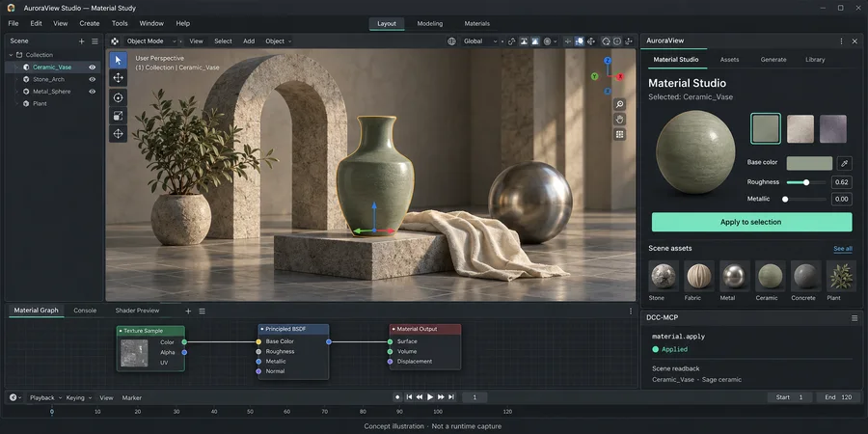Open the File menu
868x434 pixels.
click(x=14, y=23)
